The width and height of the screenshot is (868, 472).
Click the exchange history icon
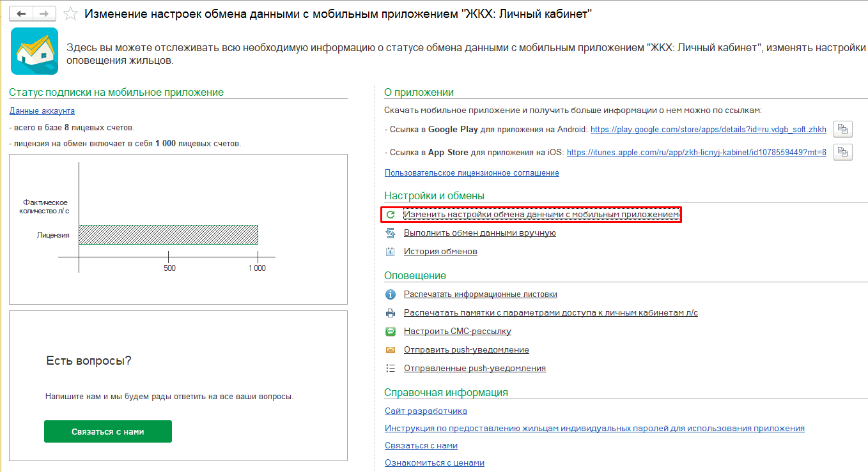tap(391, 252)
